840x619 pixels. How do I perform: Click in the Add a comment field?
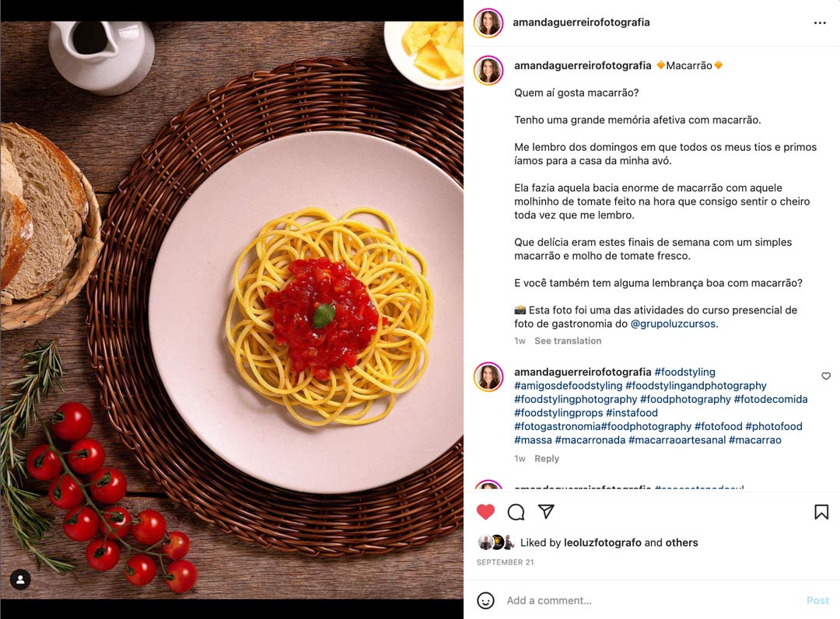coord(651,600)
